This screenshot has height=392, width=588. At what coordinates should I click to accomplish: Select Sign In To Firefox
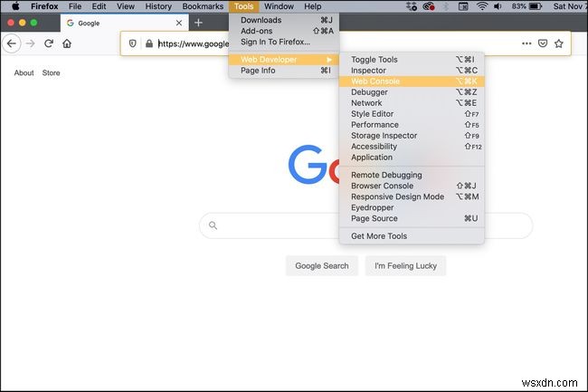click(x=284, y=42)
